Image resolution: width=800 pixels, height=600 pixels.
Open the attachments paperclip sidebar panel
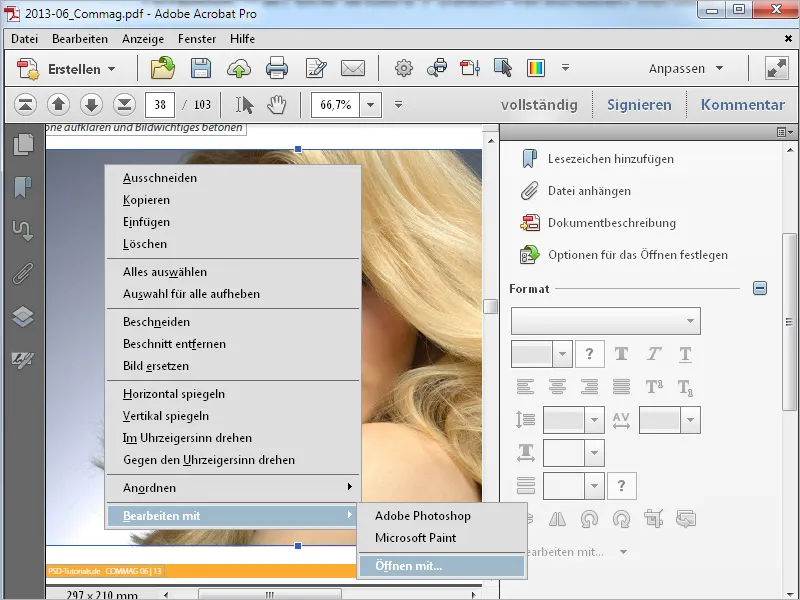(23, 274)
